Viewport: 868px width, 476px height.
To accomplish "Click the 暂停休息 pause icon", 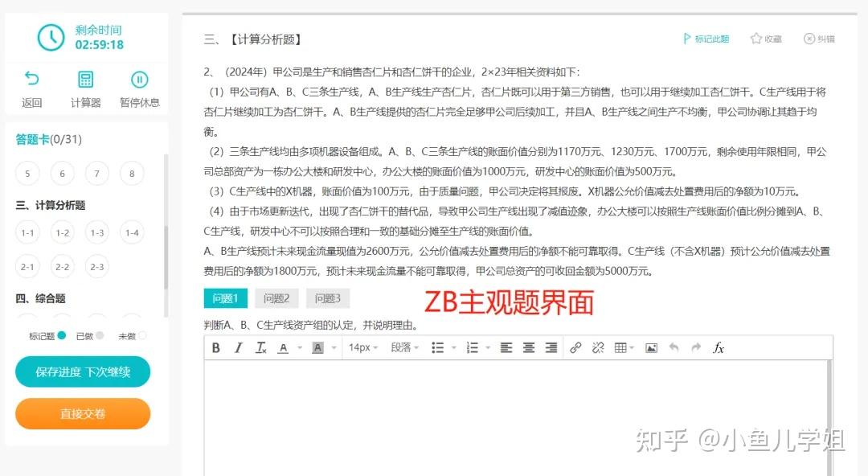I will 138,80.
